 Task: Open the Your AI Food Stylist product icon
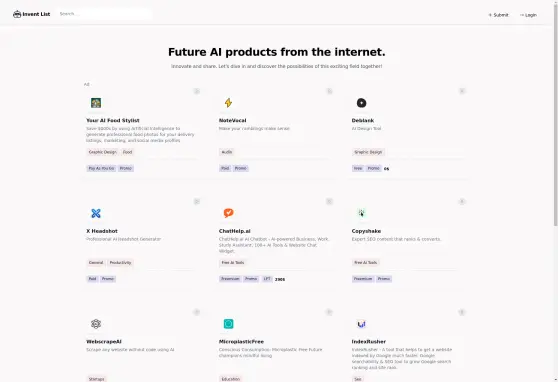coord(96,103)
